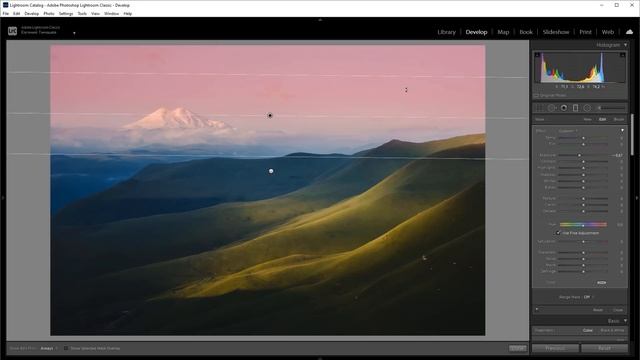Switch to the Web module
Screen dimensions: 640x360
tap(608, 32)
